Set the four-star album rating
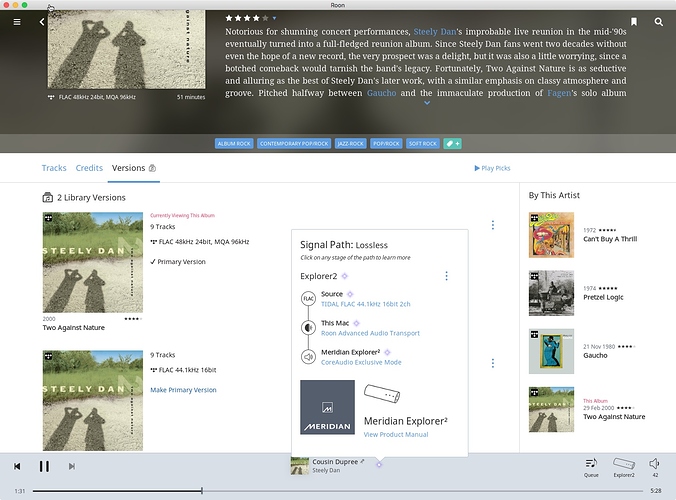676x500 pixels. coord(256,18)
